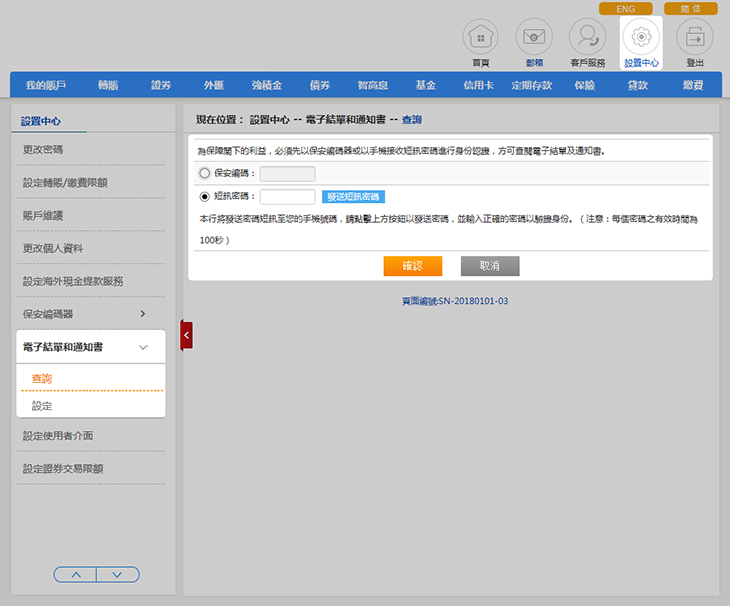
Task: Open the 信用卡 menu tab
Action: [478, 86]
